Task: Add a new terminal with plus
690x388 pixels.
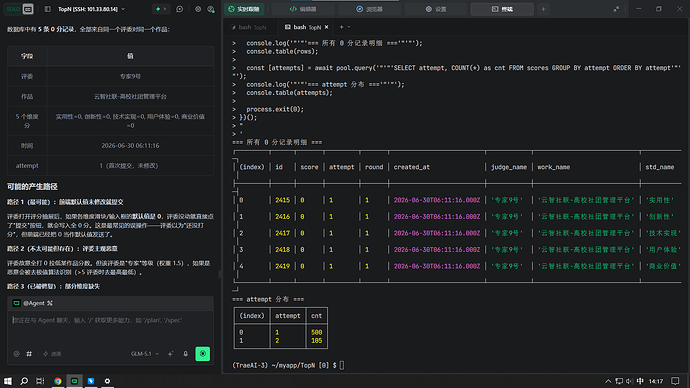Action: click(x=341, y=27)
